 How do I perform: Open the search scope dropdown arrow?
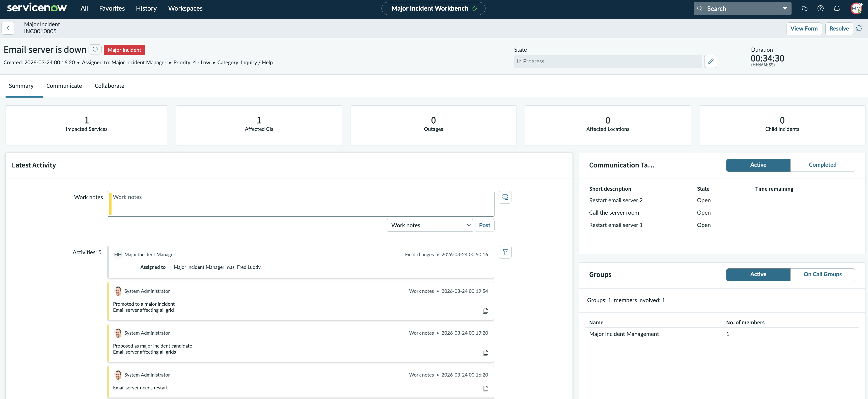[785, 8]
